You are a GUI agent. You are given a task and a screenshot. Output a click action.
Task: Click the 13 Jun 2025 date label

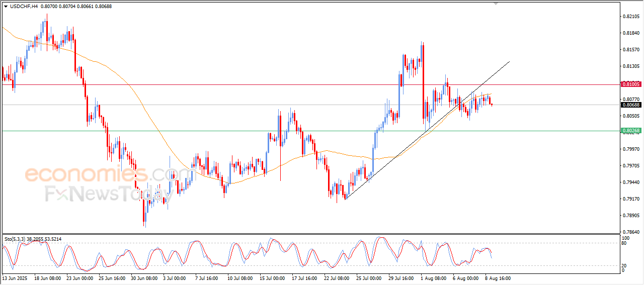pyautogui.click(x=16, y=277)
